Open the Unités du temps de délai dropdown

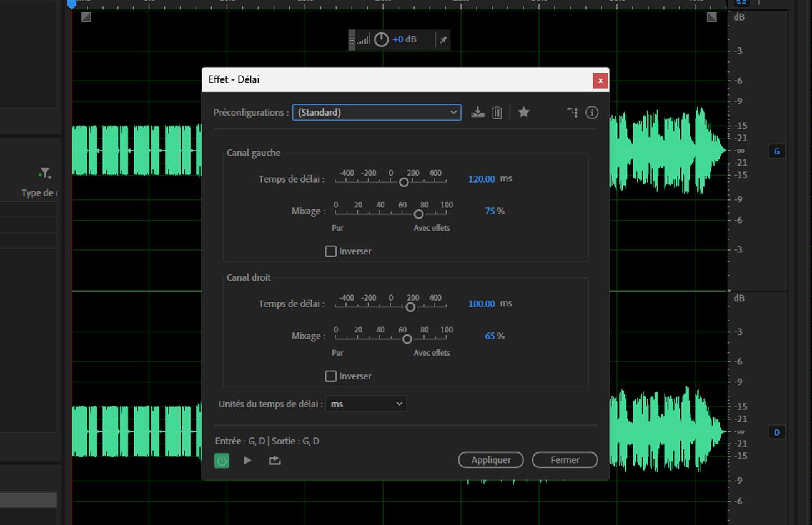366,404
